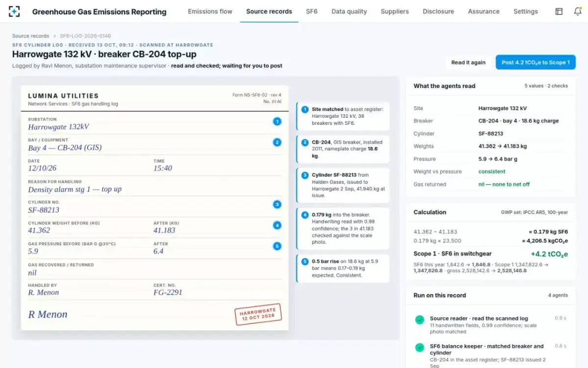588x368 pixels.
Task: Open the Site matched annotation card
Action: click(343, 116)
